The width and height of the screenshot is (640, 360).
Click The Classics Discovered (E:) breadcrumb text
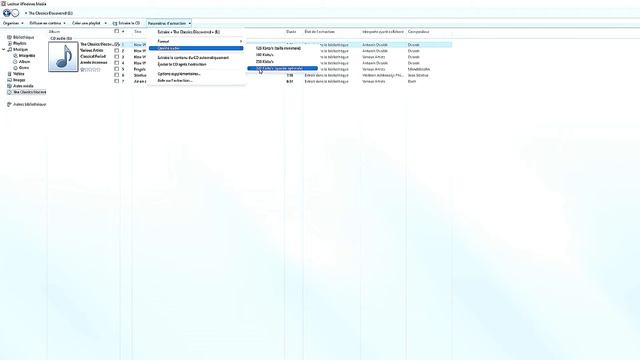tap(51, 13)
